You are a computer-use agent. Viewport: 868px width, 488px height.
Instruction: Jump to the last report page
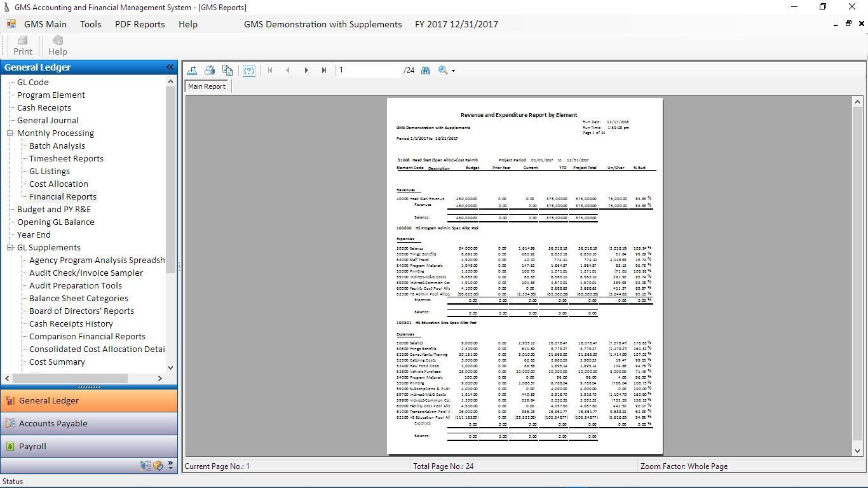[x=324, y=71]
